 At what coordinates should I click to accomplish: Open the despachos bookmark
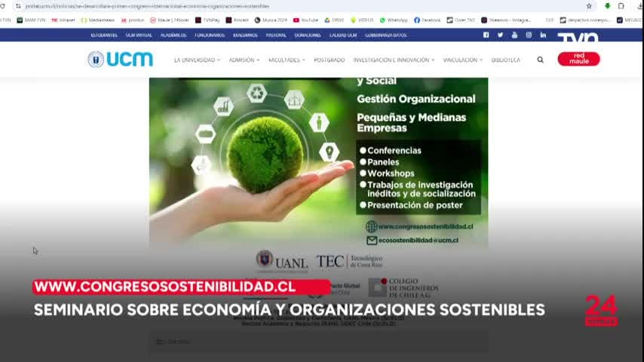pos(585,20)
